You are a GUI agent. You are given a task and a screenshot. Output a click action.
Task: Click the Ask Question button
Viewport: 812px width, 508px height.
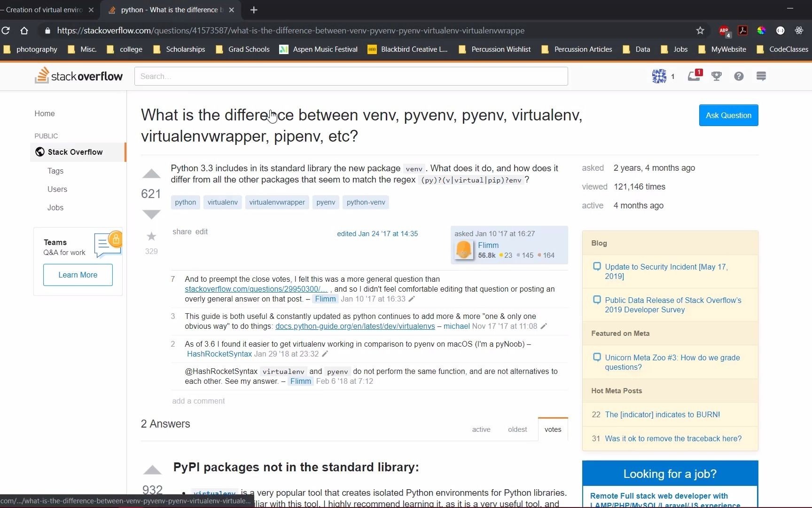tap(728, 115)
